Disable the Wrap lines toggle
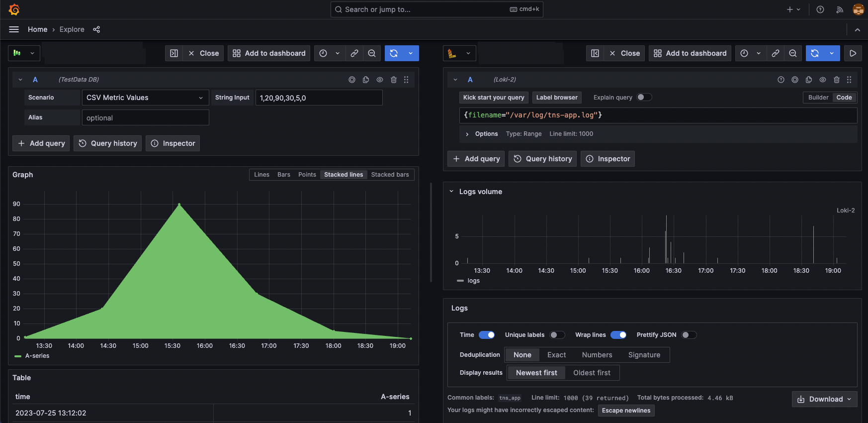Viewport: 868px width, 423px height. click(618, 335)
